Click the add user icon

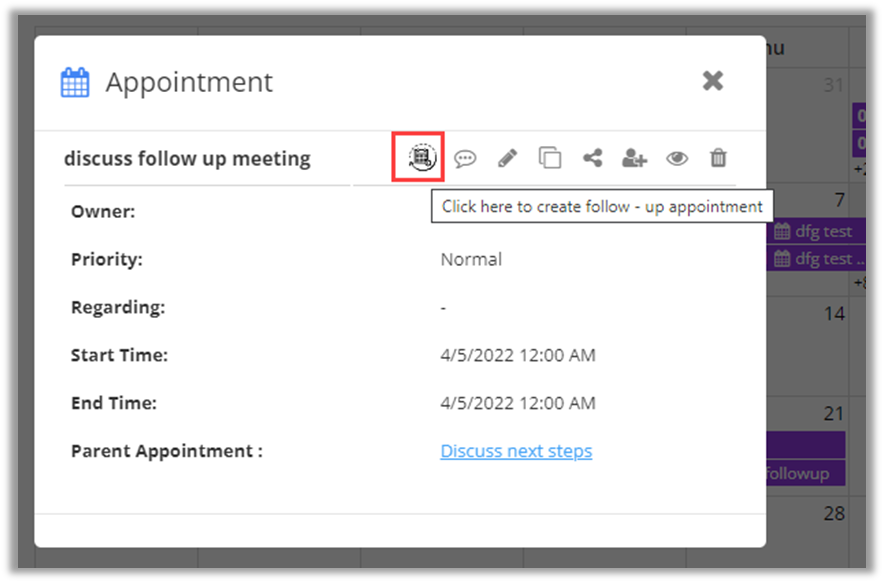[634, 158]
